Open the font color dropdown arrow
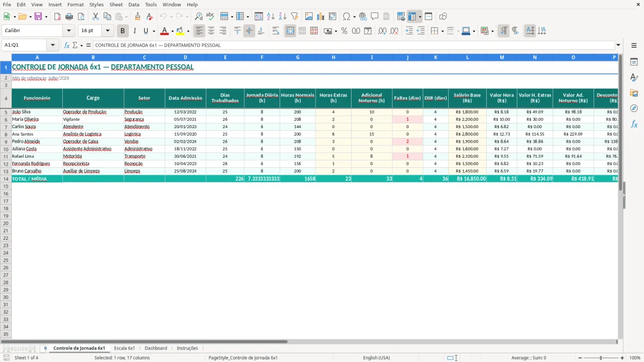The height and width of the screenshot is (362, 644). [x=172, y=31]
